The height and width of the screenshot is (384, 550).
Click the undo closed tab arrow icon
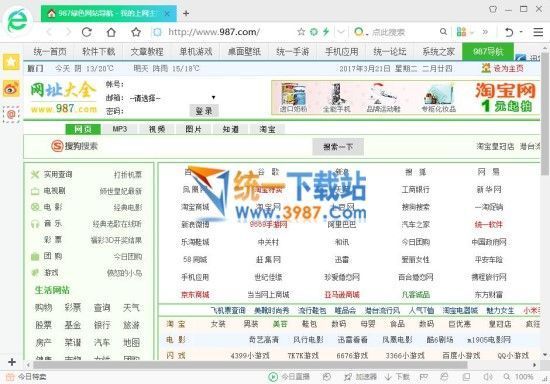(x=509, y=32)
